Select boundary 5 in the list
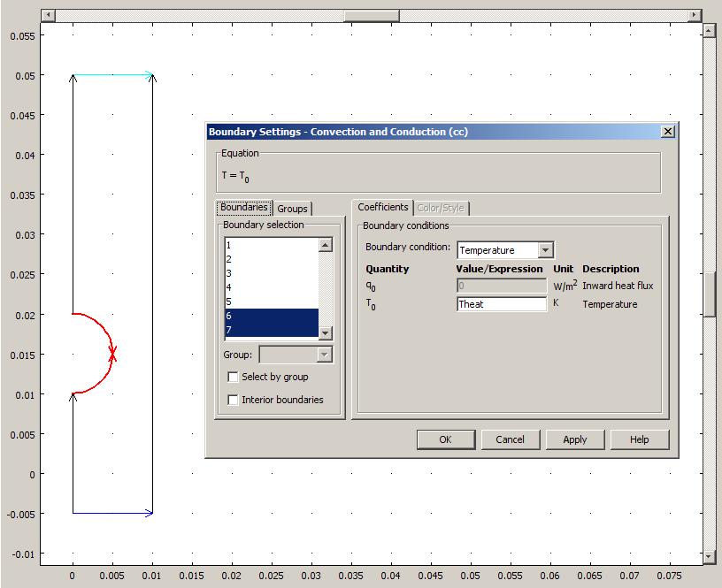Viewport: 722px width, 588px height. pos(272,302)
